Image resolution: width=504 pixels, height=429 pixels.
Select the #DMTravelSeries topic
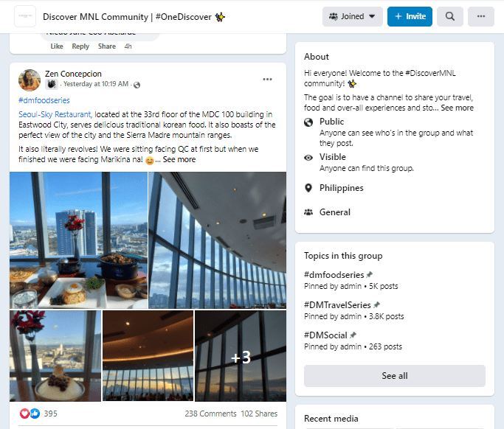pyautogui.click(x=337, y=305)
